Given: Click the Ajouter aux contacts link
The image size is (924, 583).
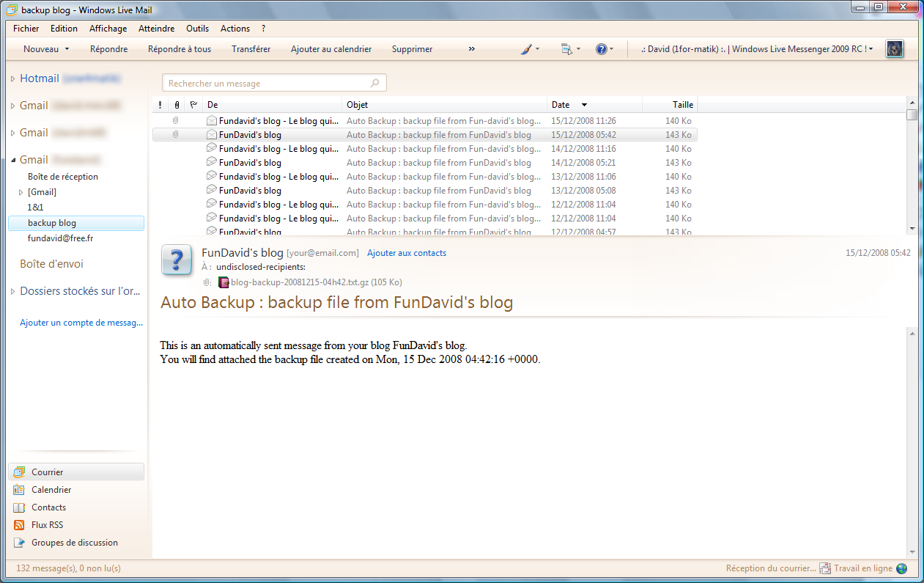Looking at the screenshot, I should click(407, 253).
